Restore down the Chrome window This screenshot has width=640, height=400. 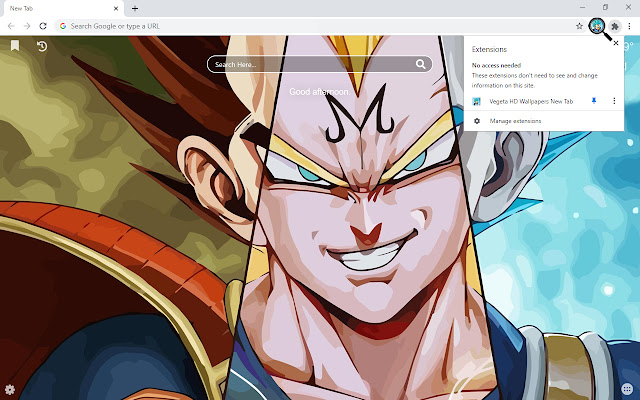click(x=605, y=7)
